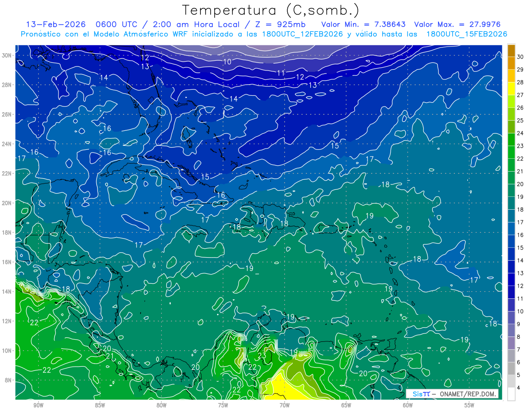Click the title 'Temperatura (C,somb.)'
The image size is (532, 411).
click(270, 11)
